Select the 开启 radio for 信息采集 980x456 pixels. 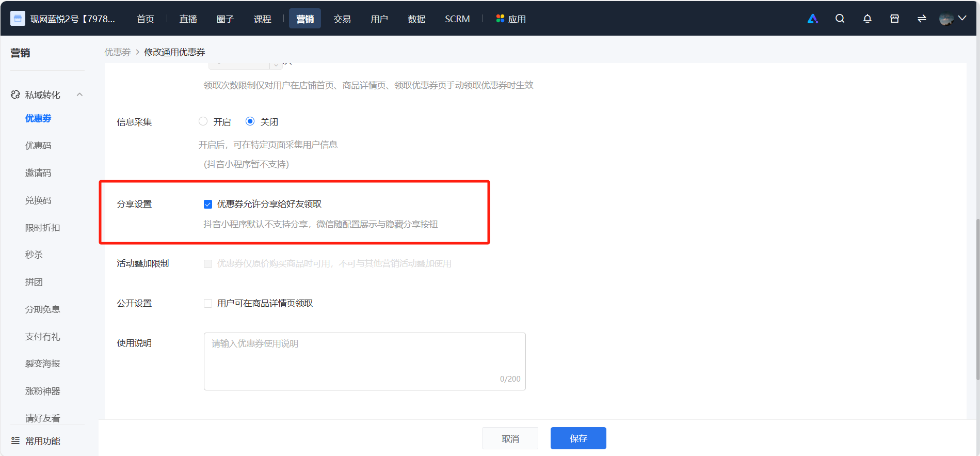tap(203, 121)
